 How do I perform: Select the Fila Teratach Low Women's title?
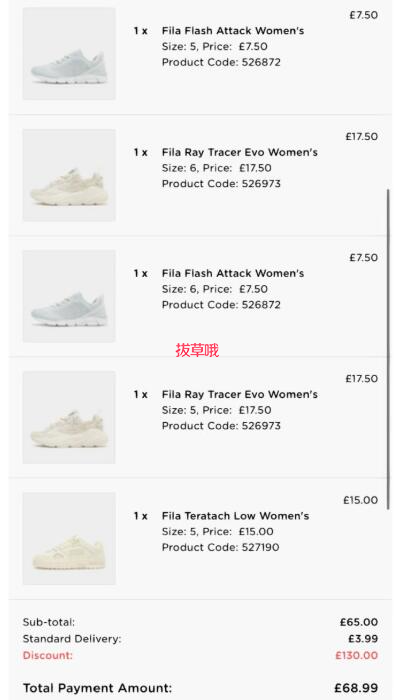pyautogui.click(x=236, y=516)
